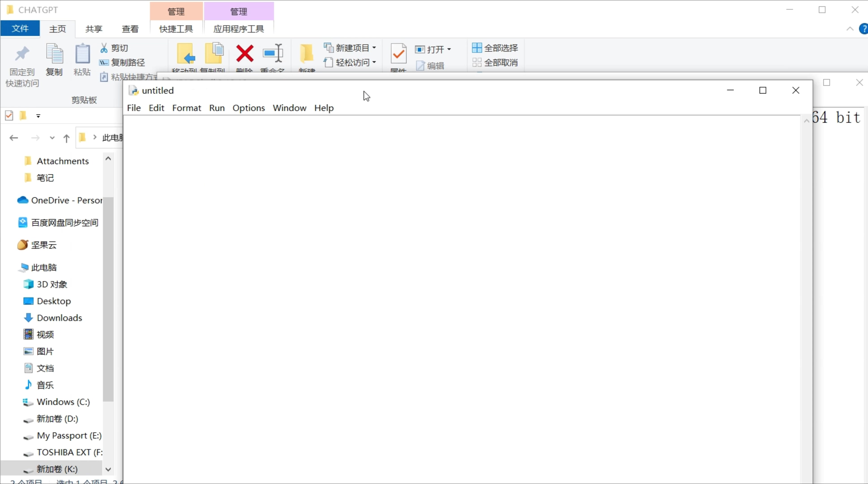Open the Run menu in IDLE
The width and height of the screenshot is (868, 484).
coord(217,108)
